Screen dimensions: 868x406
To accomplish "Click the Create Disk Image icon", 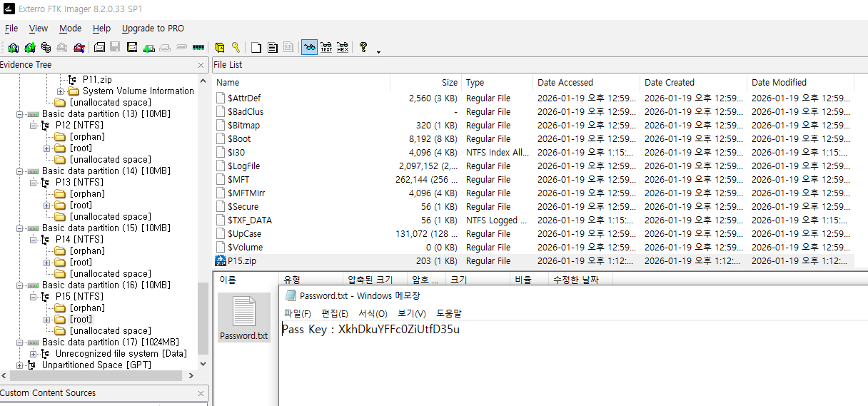I will [x=99, y=48].
